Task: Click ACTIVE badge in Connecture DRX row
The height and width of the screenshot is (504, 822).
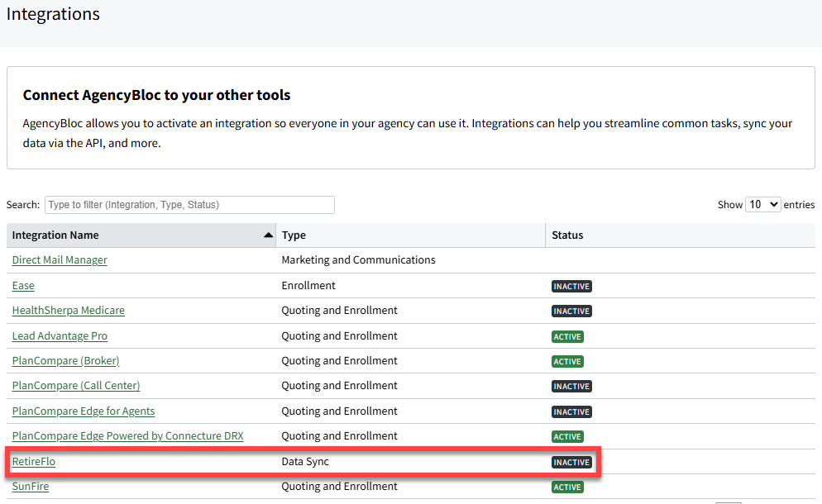Action: click(567, 436)
